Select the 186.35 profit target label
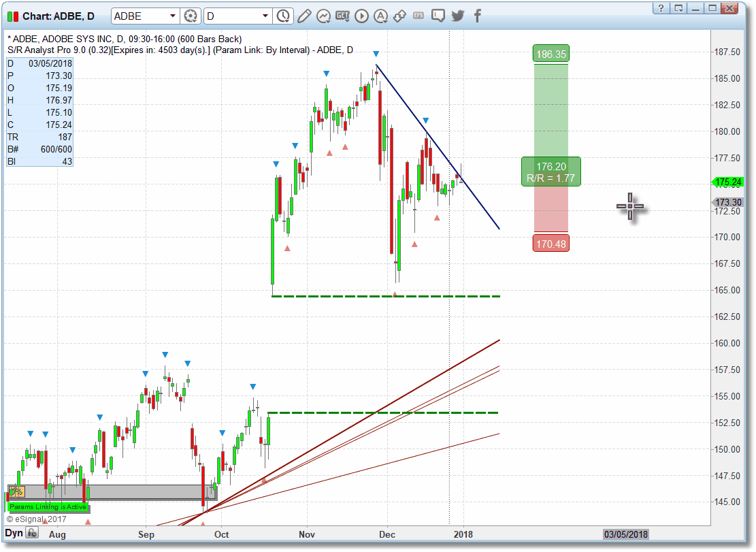Screen dimensions: 756x552 [x=551, y=54]
